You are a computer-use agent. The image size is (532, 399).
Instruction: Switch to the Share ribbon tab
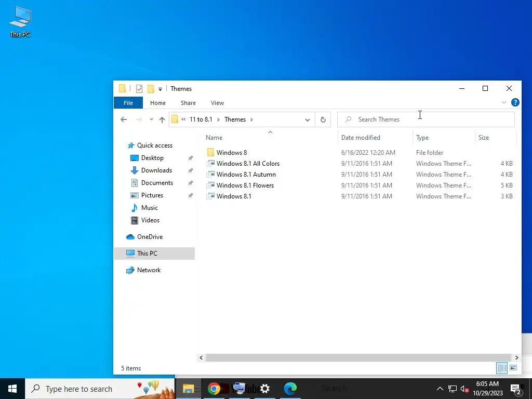tap(188, 103)
